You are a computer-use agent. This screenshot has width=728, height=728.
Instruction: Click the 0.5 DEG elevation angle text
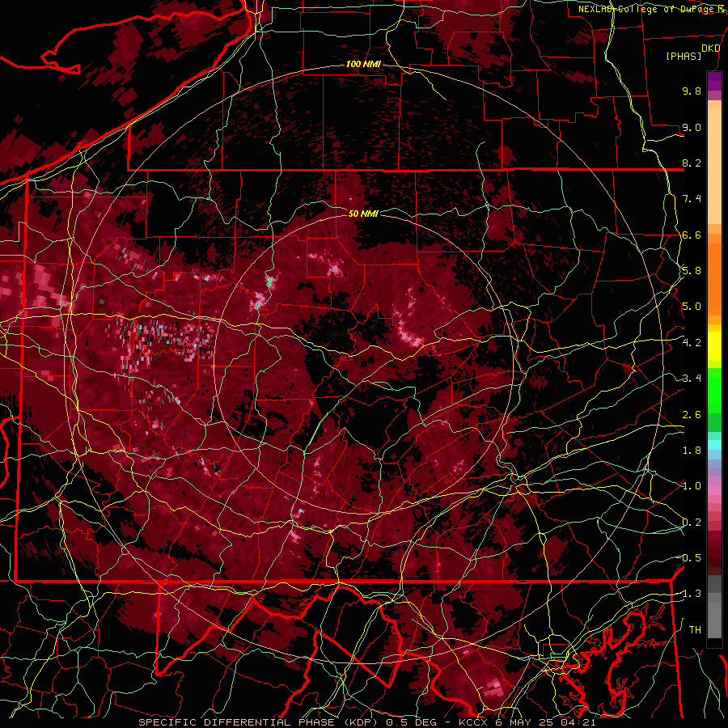(x=410, y=722)
